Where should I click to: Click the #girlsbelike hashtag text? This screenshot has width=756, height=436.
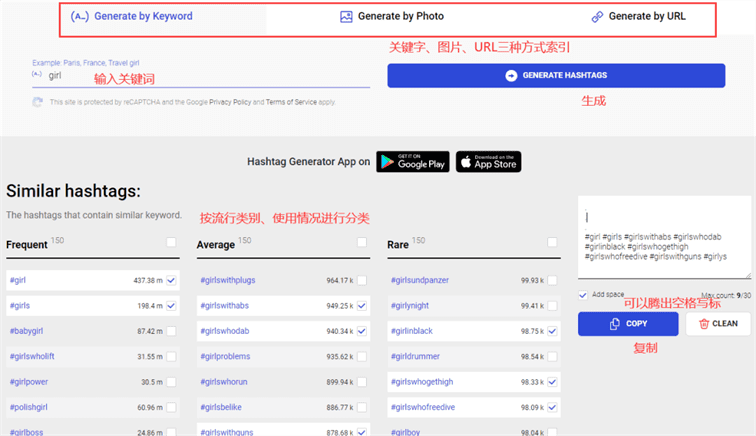tap(221, 408)
